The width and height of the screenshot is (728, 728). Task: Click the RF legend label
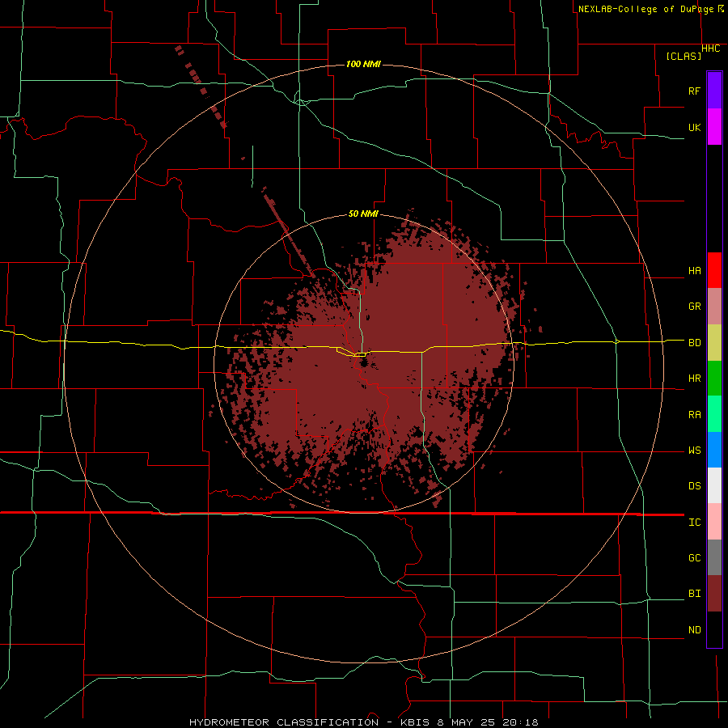tap(694, 91)
